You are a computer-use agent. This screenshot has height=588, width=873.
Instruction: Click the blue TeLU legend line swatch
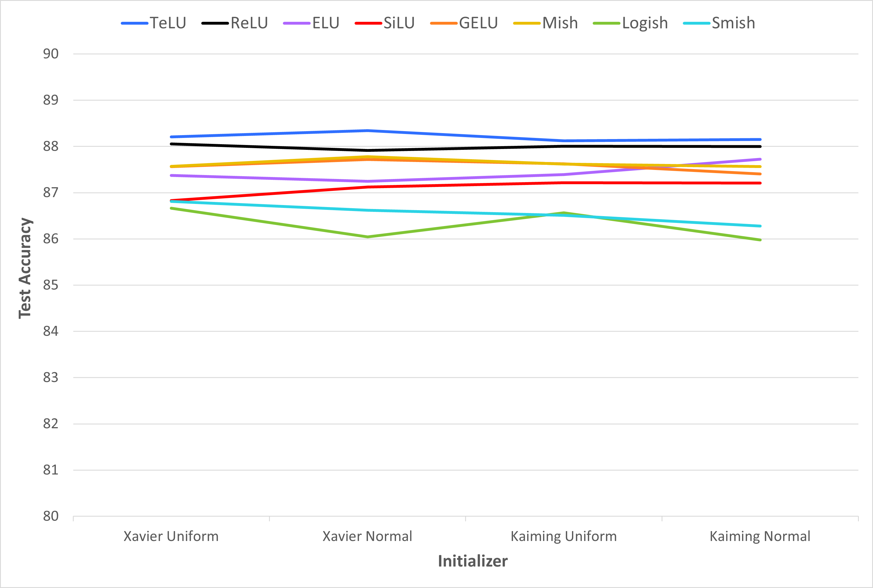click(135, 23)
